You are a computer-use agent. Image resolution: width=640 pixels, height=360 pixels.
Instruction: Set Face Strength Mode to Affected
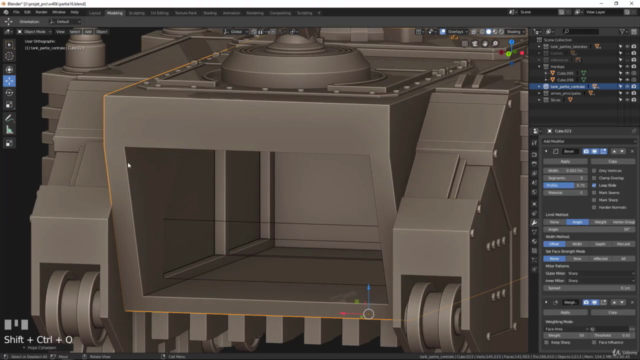(600, 259)
